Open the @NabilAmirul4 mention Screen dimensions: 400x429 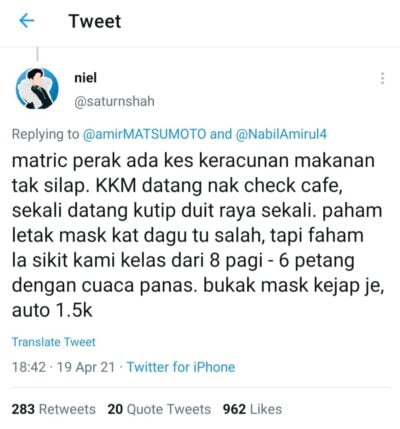(x=281, y=134)
